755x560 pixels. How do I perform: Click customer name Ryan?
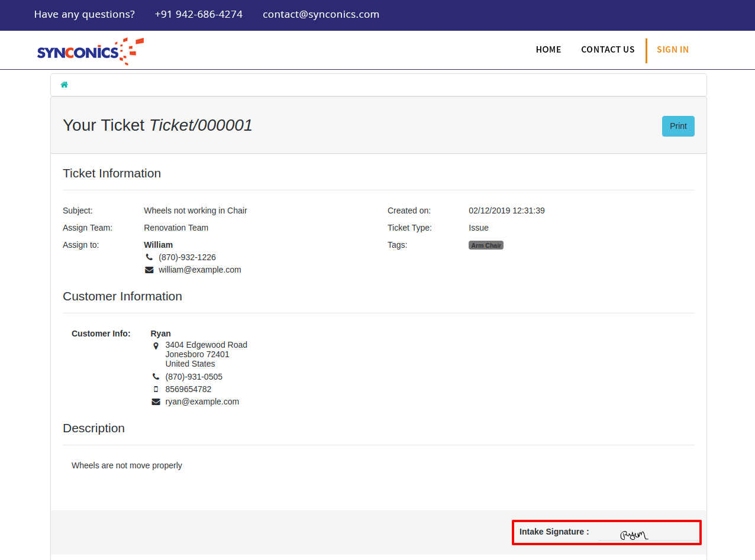pos(160,334)
